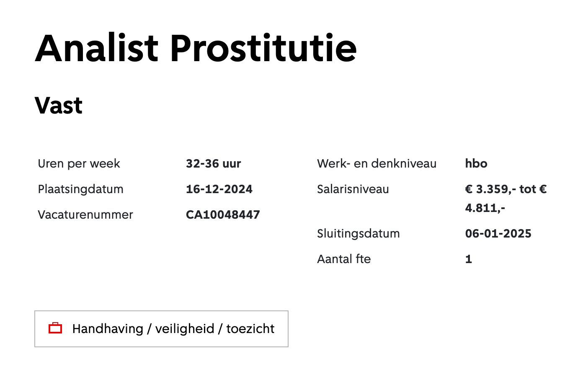
Task: Select the Aantal fte value 1
Action: [x=469, y=259]
